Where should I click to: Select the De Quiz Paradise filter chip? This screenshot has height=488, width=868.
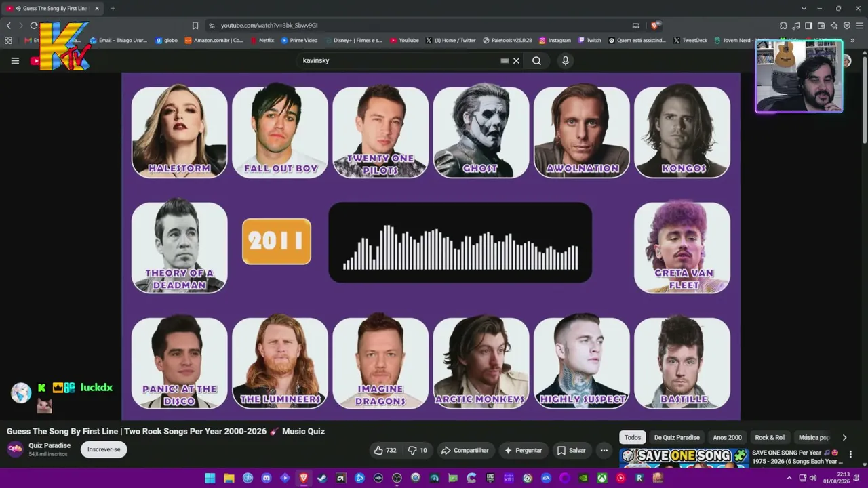click(x=677, y=438)
